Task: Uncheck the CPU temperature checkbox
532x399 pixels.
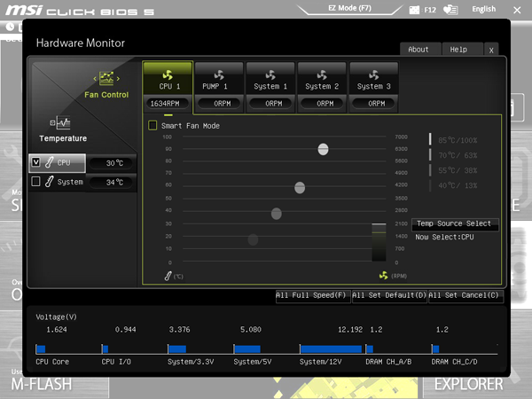Action: 36,162
